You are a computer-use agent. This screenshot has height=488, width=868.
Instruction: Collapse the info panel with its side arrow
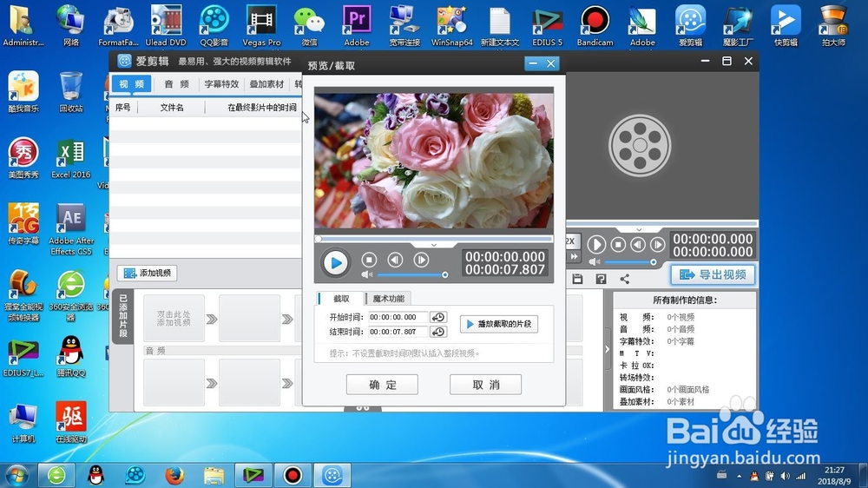coord(608,349)
